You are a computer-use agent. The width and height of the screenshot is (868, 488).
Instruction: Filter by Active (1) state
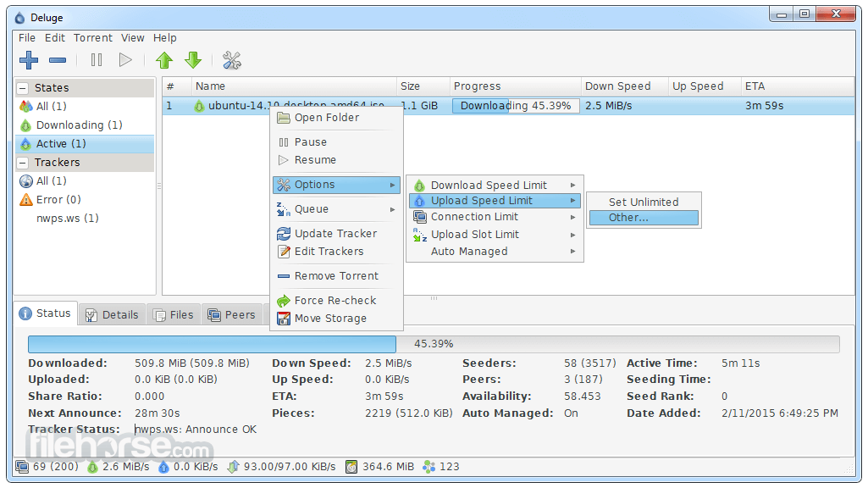(x=85, y=144)
